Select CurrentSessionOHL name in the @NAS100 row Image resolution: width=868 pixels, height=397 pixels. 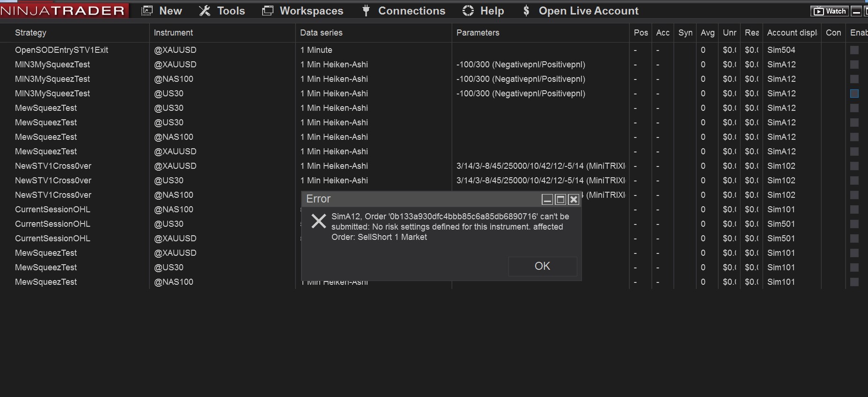(x=52, y=209)
